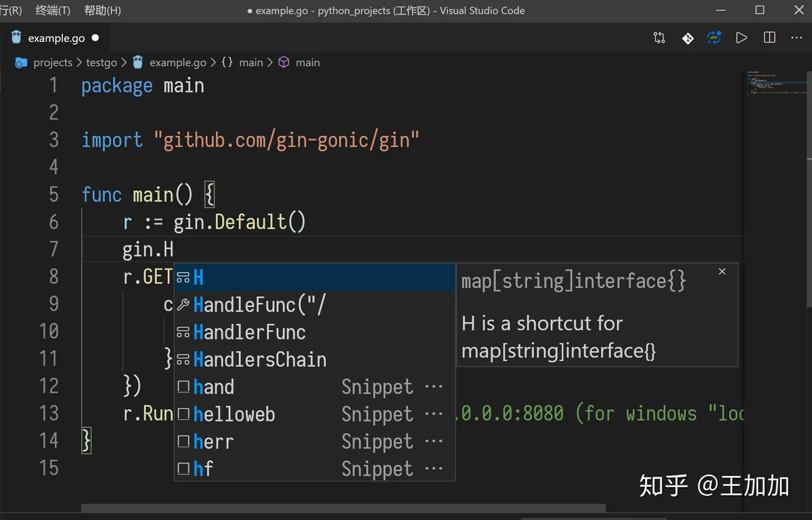
Task: Select the HandlerFunc suggestion
Action: coord(315,332)
